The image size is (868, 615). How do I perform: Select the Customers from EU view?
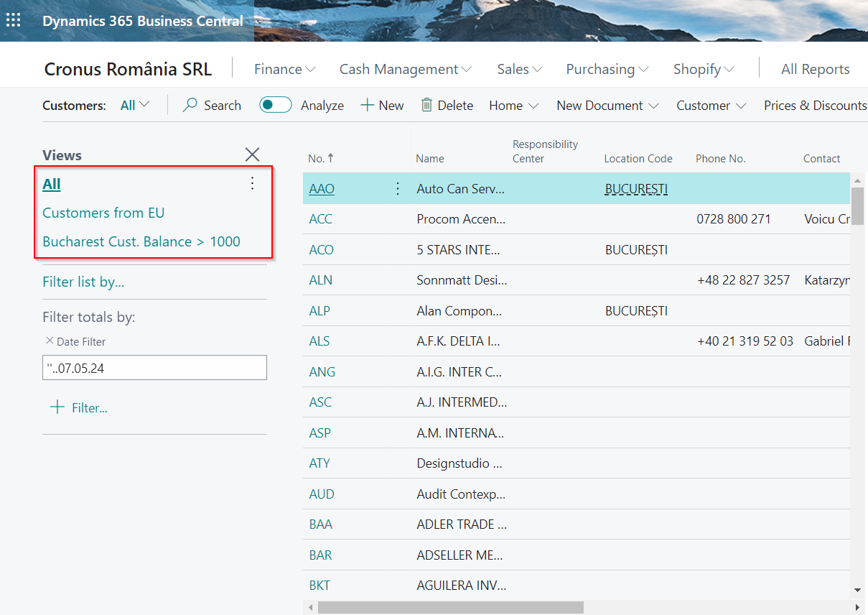pos(103,213)
